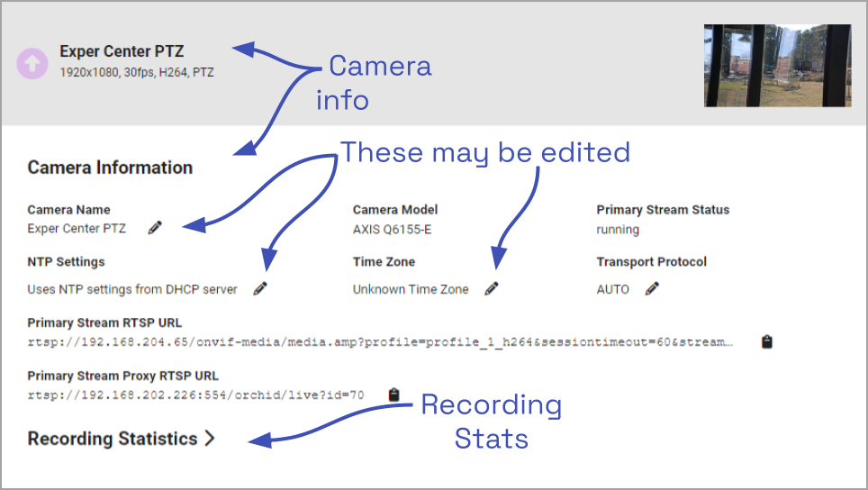
Task: Click the Primary Stream RTSP URL label
Action: coord(104,322)
